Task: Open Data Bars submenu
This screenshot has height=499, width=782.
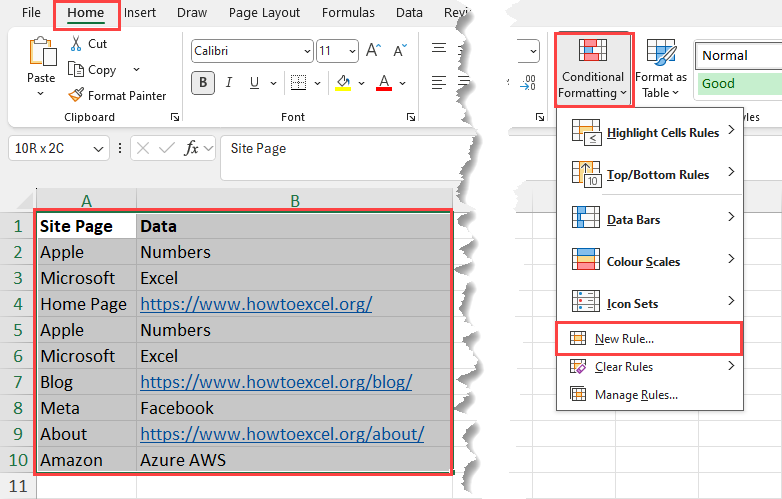Action: pos(650,219)
